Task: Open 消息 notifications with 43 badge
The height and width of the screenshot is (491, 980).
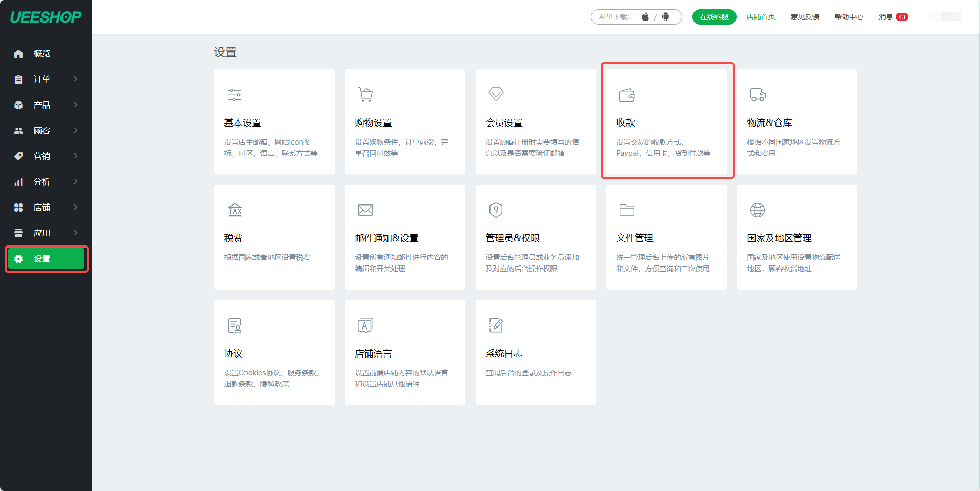Action: pyautogui.click(x=893, y=17)
